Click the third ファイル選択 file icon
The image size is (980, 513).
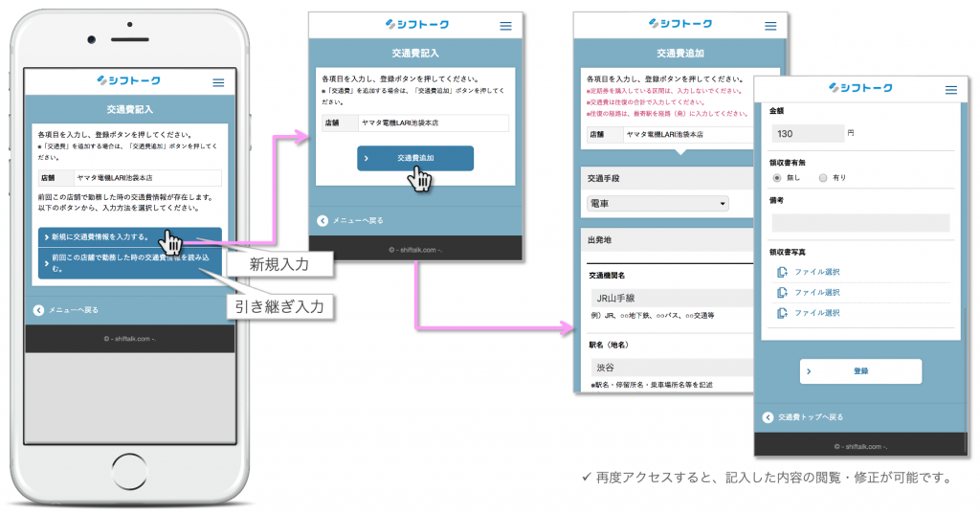click(782, 313)
